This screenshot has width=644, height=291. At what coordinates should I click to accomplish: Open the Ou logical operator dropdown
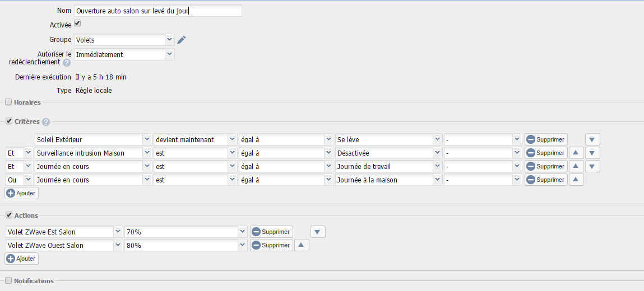28,180
